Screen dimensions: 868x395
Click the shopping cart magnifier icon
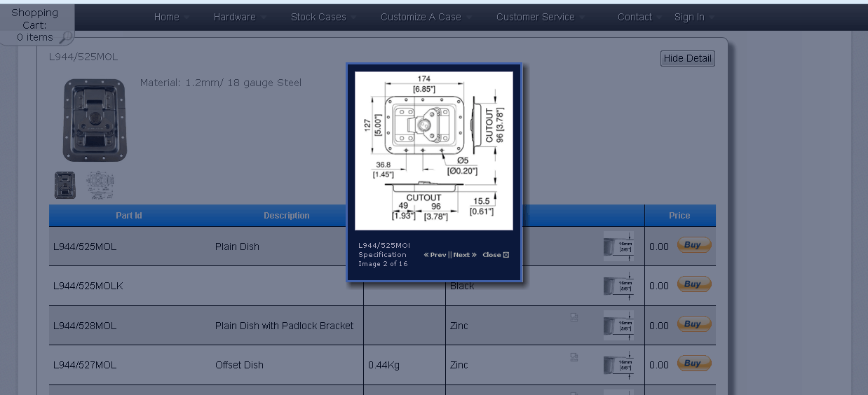[65, 37]
